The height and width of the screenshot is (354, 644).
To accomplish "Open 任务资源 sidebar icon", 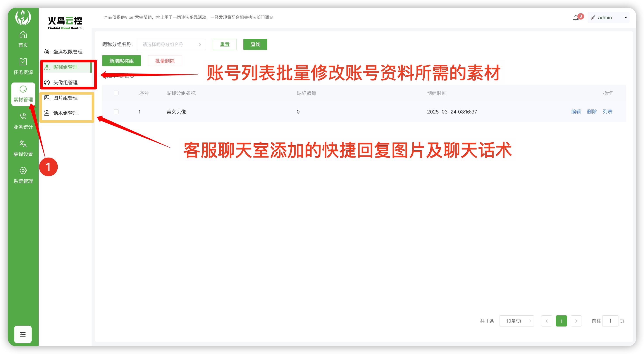I will point(23,62).
